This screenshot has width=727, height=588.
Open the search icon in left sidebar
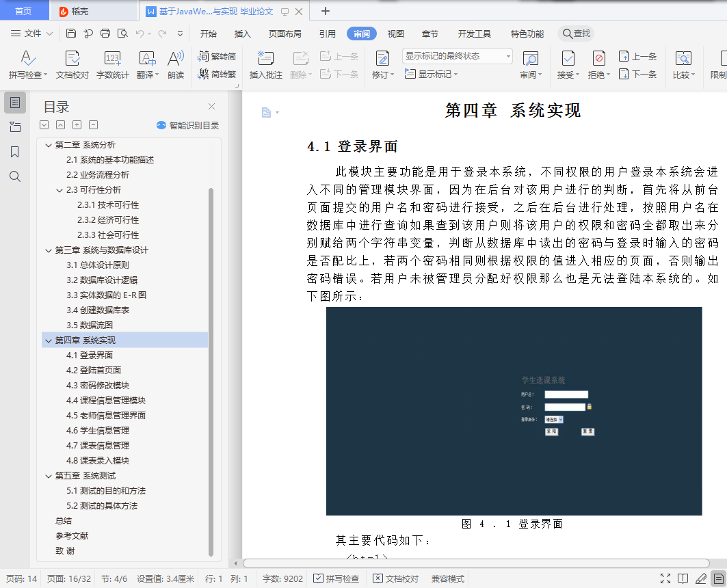[x=15, y=176]
